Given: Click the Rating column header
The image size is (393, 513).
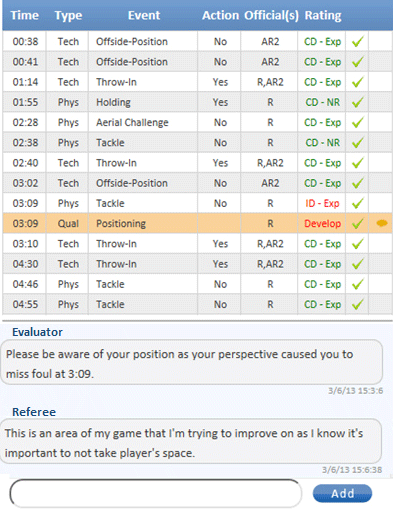Looking at the screenshot, I should pyautogui.click(x=323, y=15).
